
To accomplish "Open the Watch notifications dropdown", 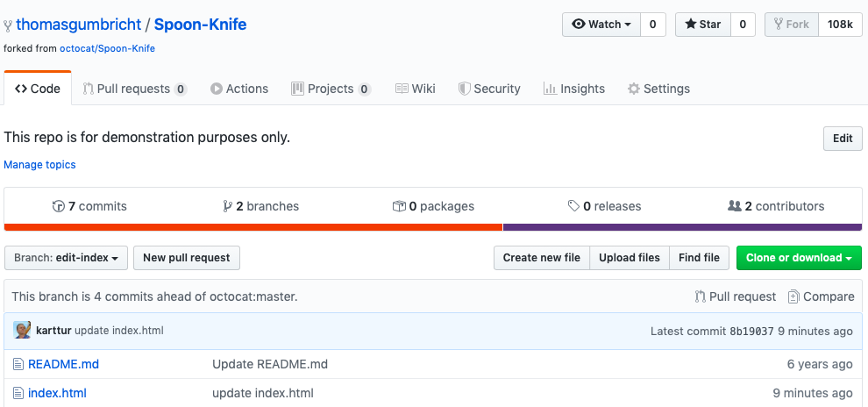I will 601,25.
